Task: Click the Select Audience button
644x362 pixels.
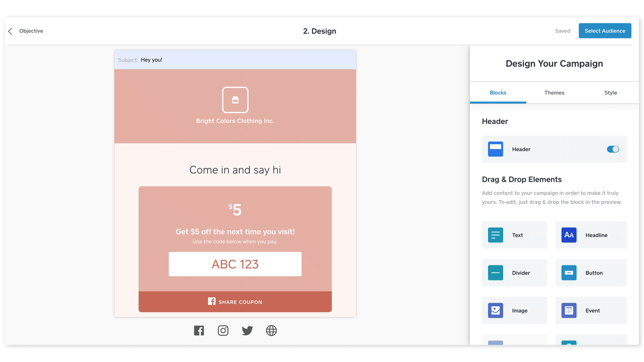Action: (x=605, y=31)
